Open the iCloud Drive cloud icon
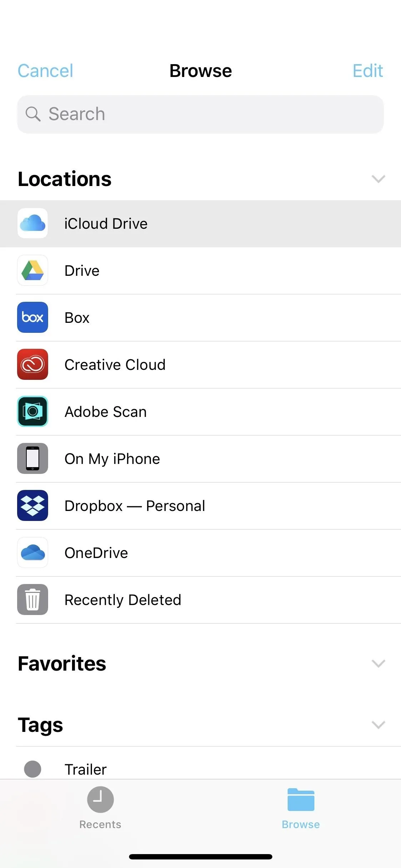This screenshot has width=401, height=868. tap(32, 223)
